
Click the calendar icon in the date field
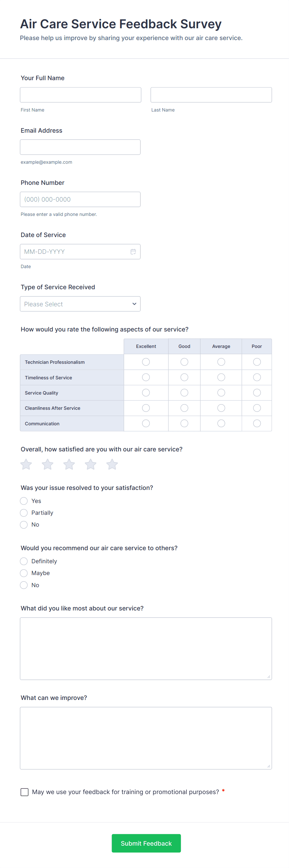tap(133, 252)
